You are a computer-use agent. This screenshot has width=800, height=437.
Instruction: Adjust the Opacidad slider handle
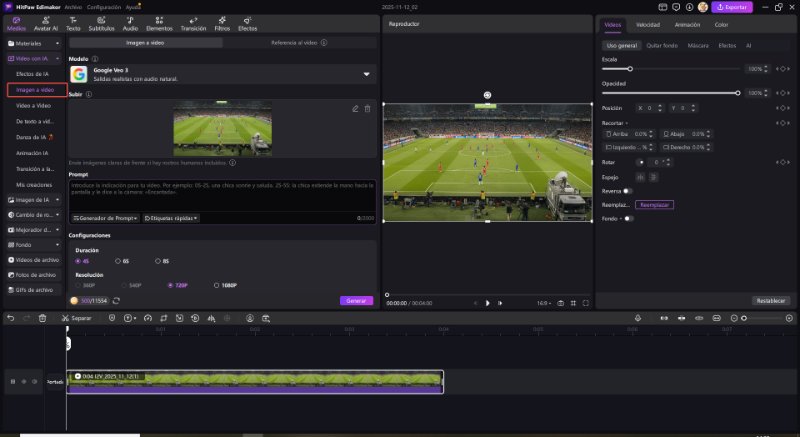tap(738, 93)
